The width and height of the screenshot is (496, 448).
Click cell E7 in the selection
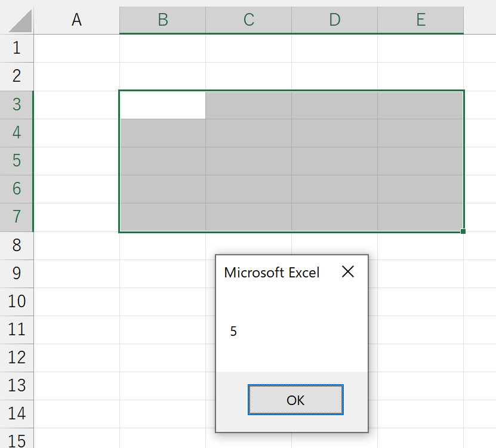[x=420, y=217]
